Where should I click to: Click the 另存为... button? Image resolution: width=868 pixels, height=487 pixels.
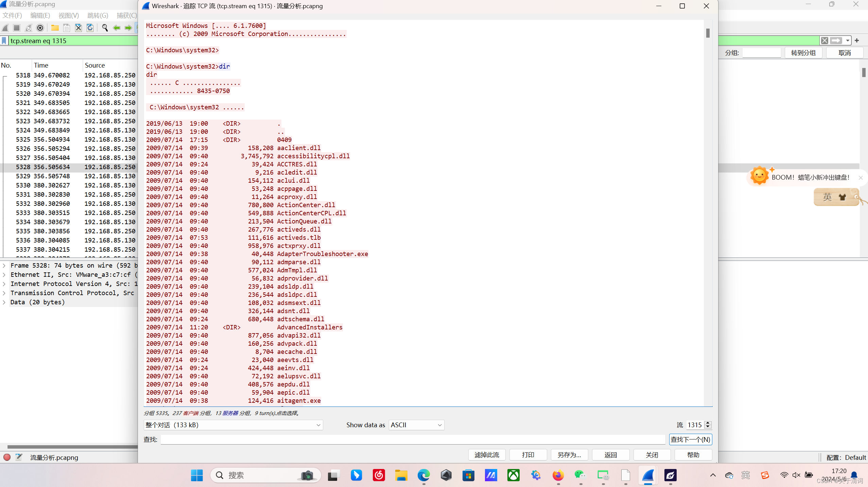(569, 455)
